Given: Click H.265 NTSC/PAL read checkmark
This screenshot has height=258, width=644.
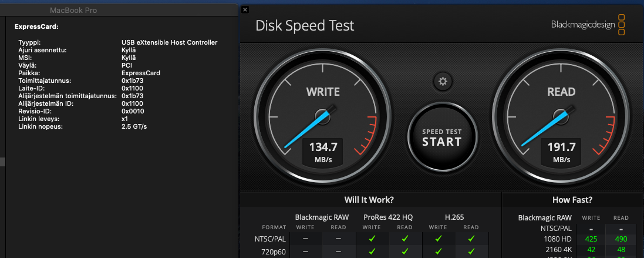Looking at the screenshot, I should point(471,238).
